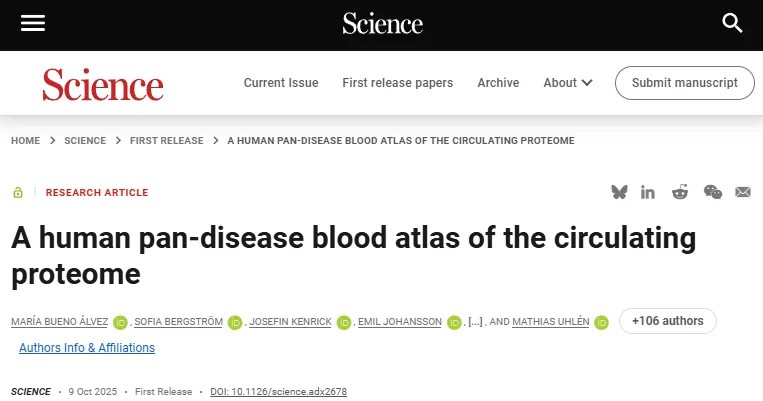Click the Submit manuscript button
The image size is (763, 401).
click(685, 83)
